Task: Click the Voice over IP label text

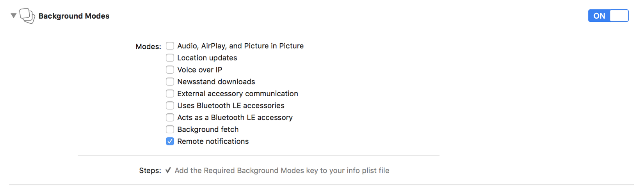Action: tap(199, 70)
